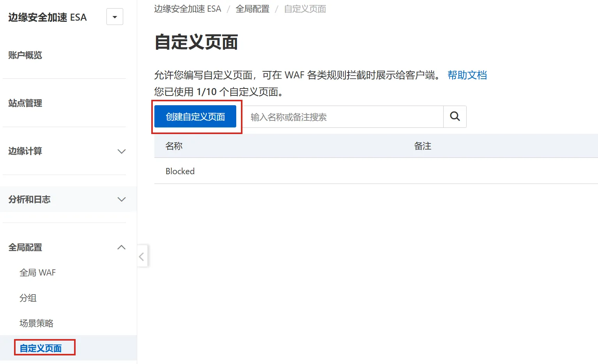Screen dimensions: 598x364
Task: Click the 创建自定义页面 button
Action: click(195, 117)
